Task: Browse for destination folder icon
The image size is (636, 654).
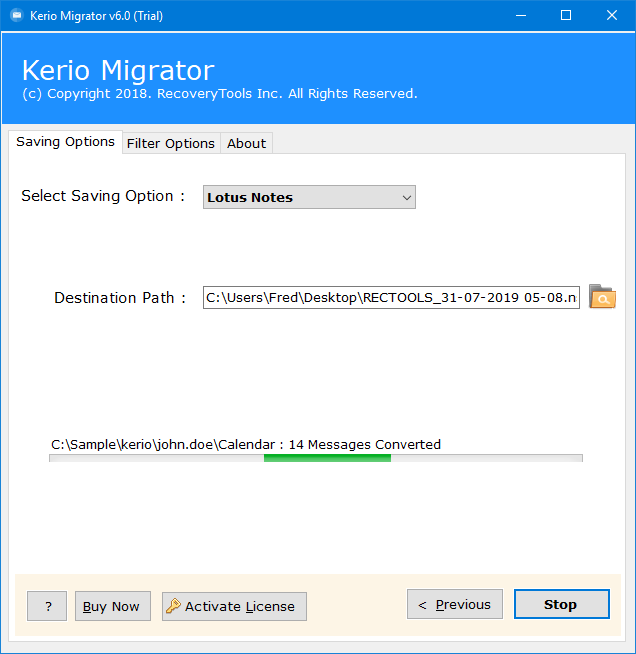Action: [x=602, y=297]
